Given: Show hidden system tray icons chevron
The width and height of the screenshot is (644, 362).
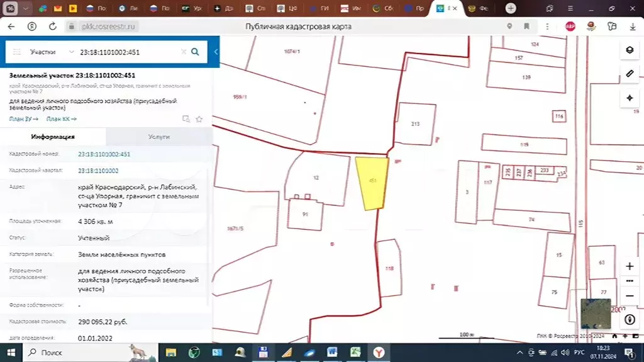Looking at the screenshot, I should tap(519, 353).
